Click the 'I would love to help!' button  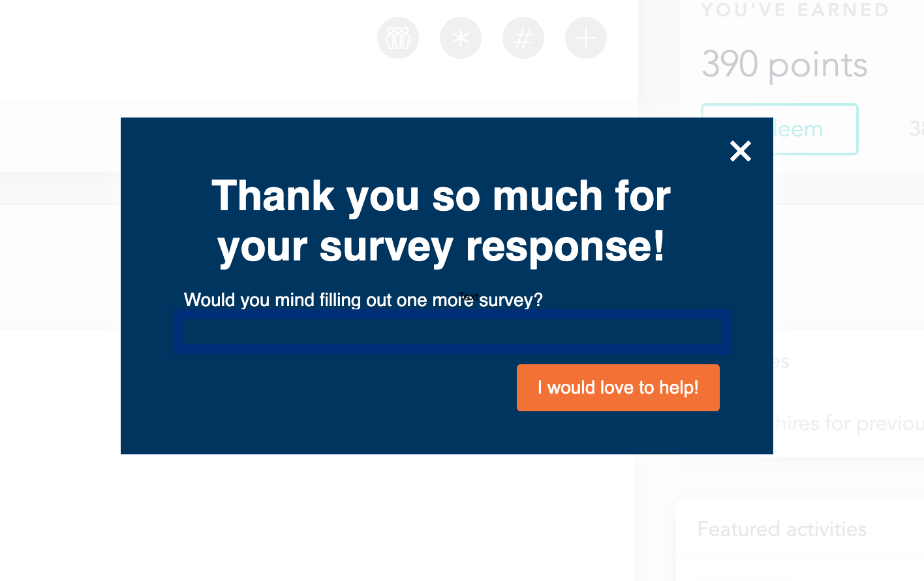tap(618, 388)
